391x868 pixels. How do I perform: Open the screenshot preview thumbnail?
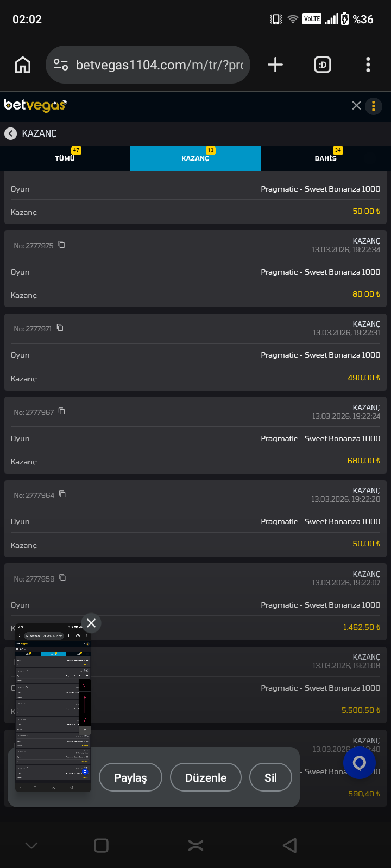[x=53, y=708]
